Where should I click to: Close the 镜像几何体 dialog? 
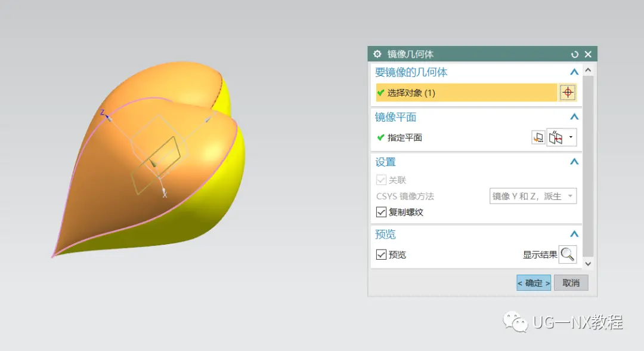[x=588, y=54]
